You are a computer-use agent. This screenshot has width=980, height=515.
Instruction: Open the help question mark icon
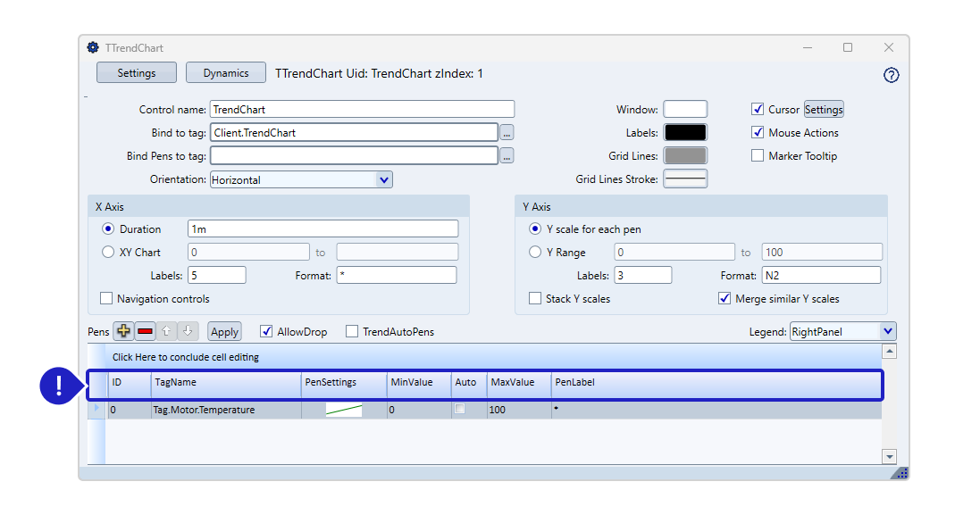(890, 75)
